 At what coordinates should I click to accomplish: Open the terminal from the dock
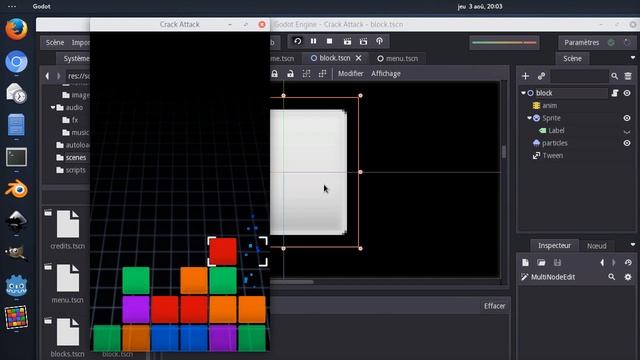point(16,157)
